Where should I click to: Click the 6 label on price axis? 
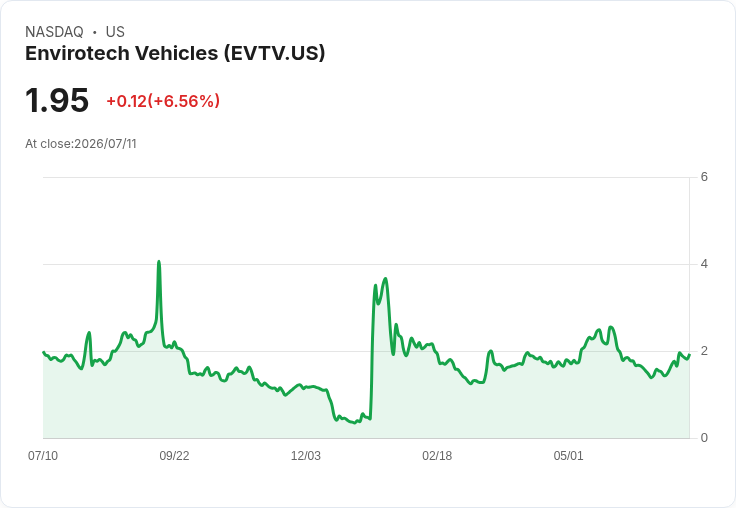[x=704, y=177]
